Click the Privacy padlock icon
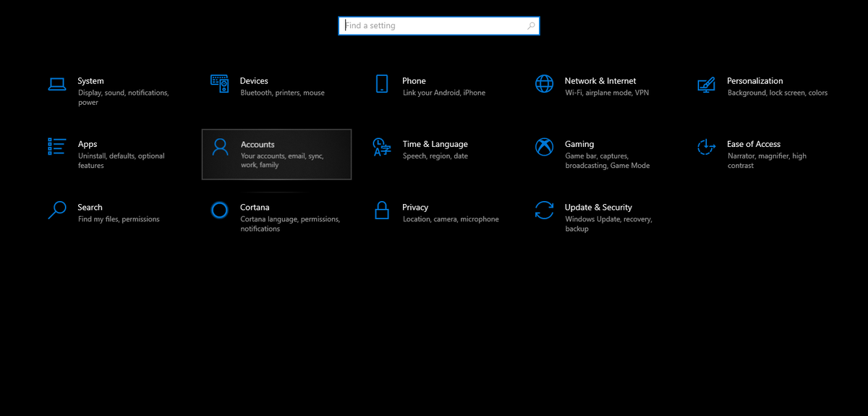 [x=382, y=210]
